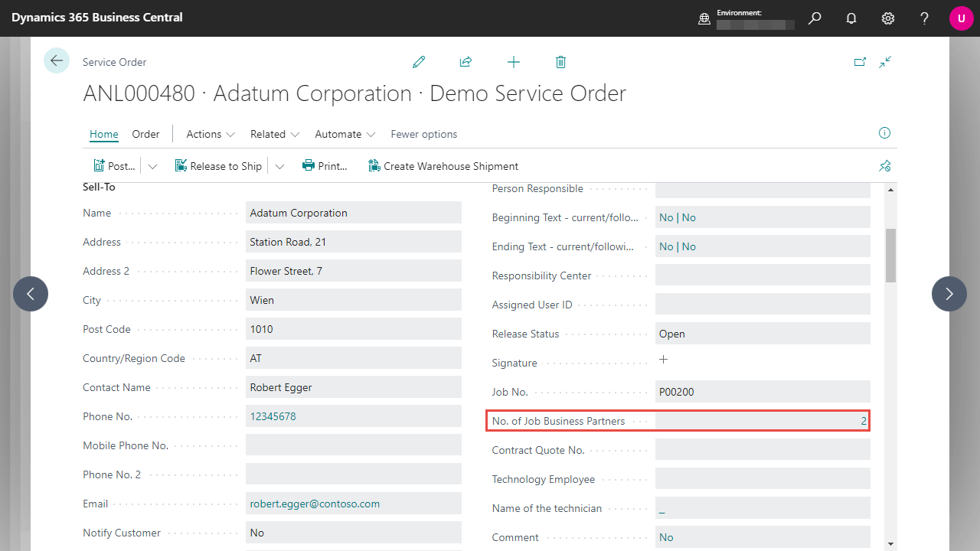
Task: Collapse the page with shrink arrows icon
Action: pyautogui.click(x=885, y=62)
